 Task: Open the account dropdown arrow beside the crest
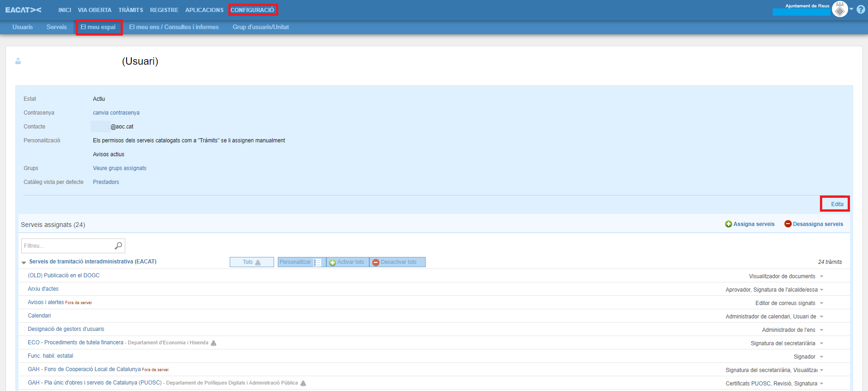click(x=851, y=9)
